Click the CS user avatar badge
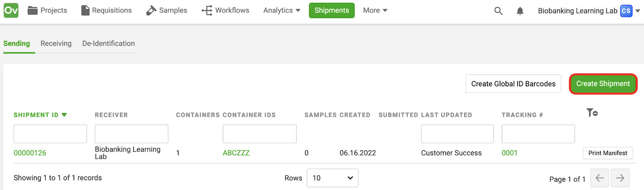Screen dimensions: 644x190 pos(626,11)
